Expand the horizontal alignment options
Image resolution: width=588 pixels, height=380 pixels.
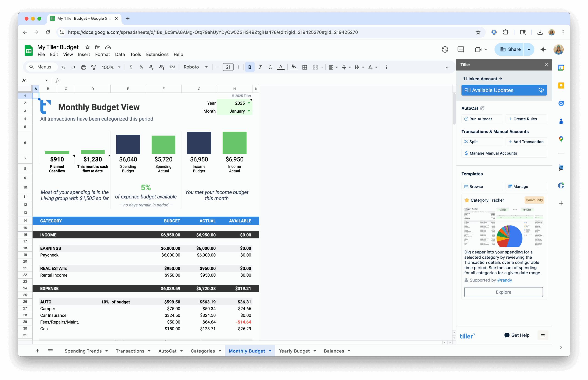click(336, 67)
